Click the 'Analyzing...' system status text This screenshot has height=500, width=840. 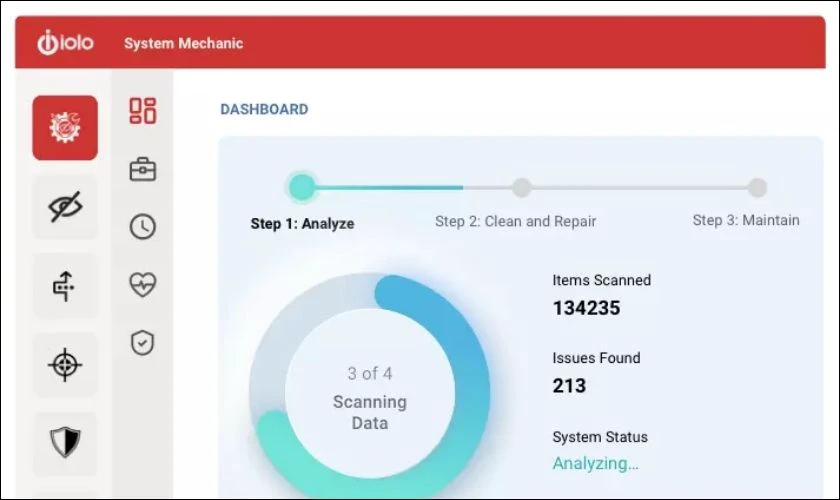[x=595, y=464]
